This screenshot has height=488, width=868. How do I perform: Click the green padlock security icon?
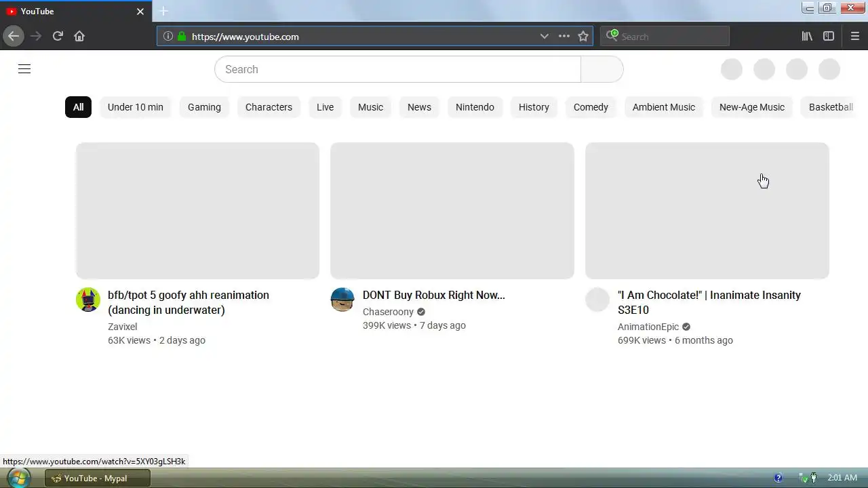[181, 37]
